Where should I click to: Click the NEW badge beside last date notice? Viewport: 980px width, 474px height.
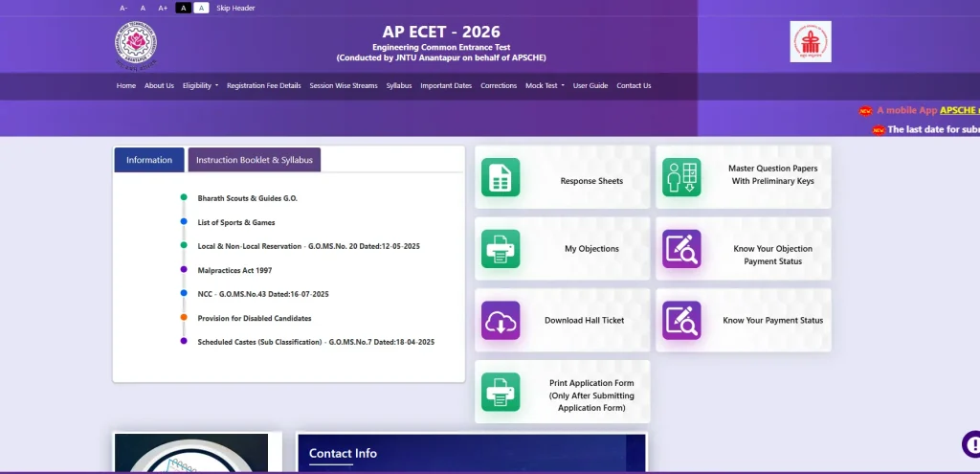(x=879, y=130)
